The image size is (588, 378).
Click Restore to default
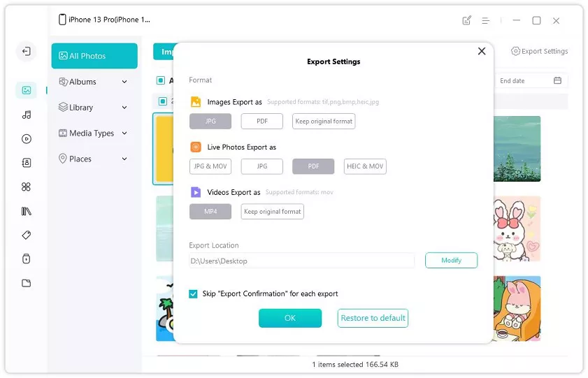coord(373,318)
